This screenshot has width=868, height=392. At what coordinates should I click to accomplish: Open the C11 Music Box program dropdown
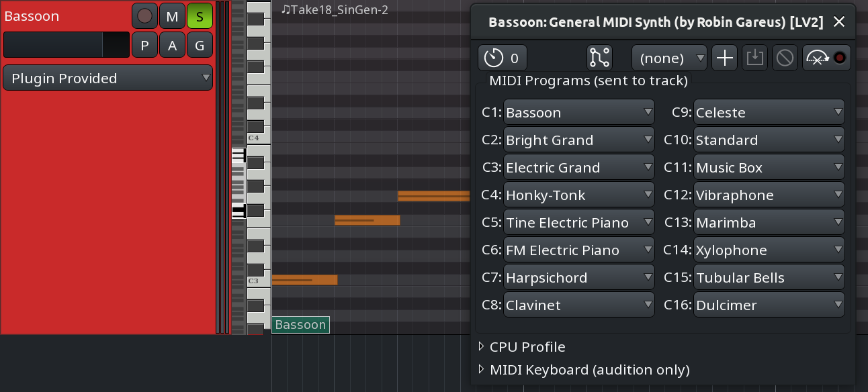click(x=769, y=167)
